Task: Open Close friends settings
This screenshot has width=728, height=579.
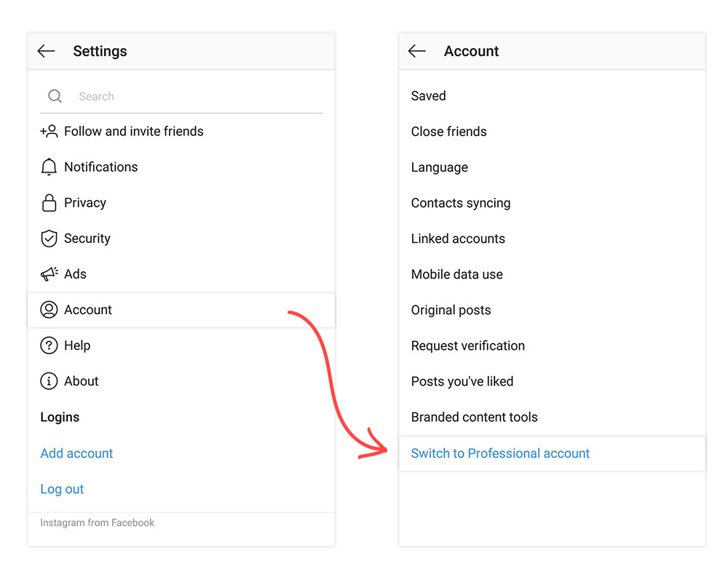Action: coord(552,132)
